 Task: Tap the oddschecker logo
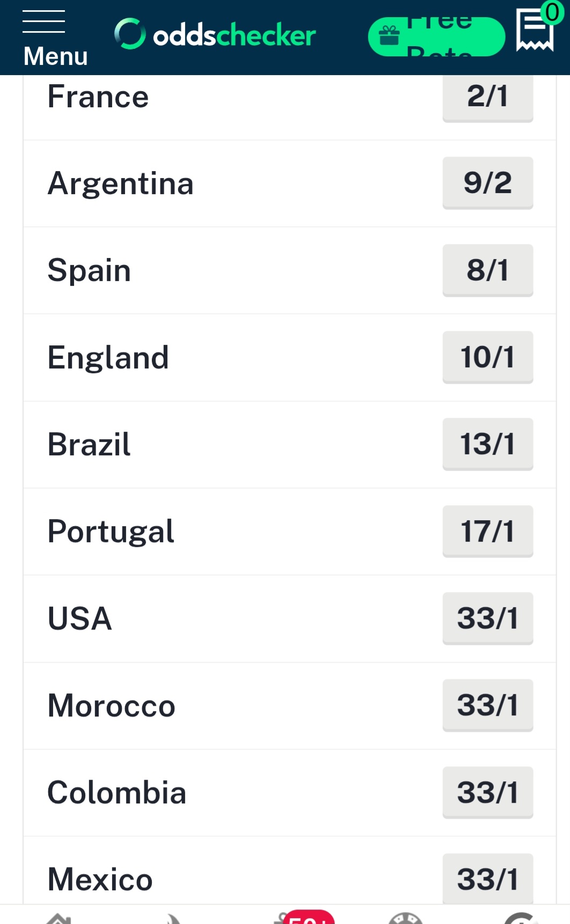pyautogui.click(x=215, y=34)
